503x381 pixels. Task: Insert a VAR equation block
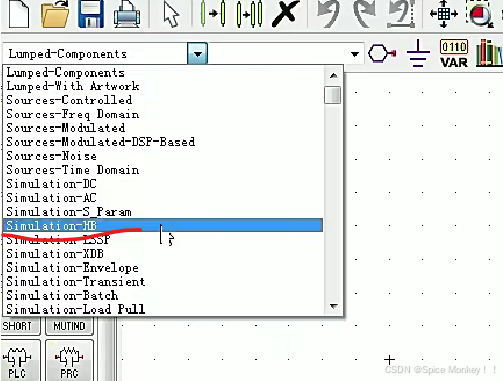click(x=454, y=53)
